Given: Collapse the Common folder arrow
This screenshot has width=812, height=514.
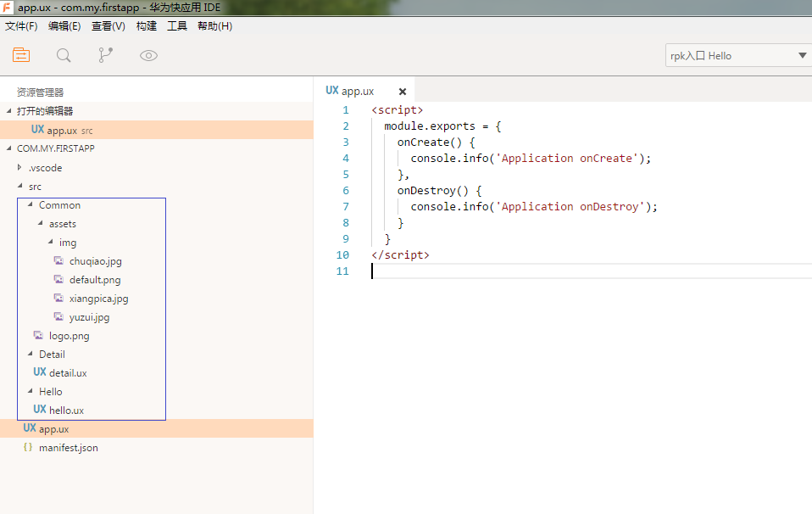Looking at the screenshot, I should 30,204.
